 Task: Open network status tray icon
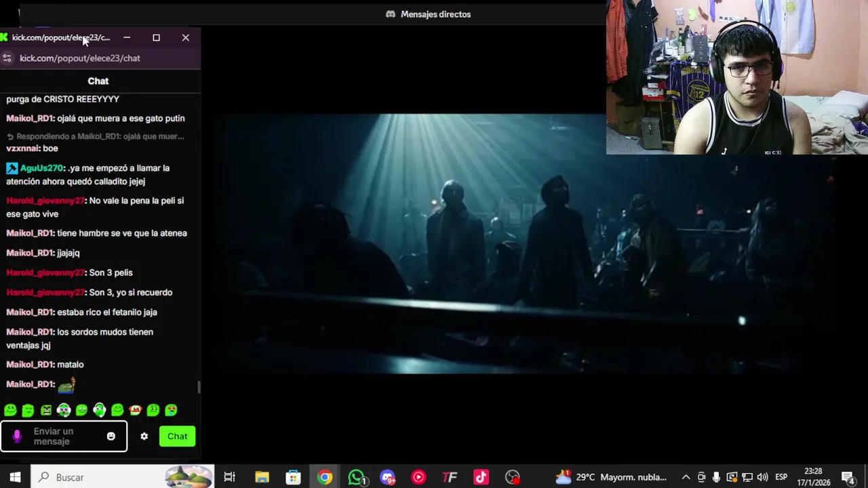pos(747,477)
